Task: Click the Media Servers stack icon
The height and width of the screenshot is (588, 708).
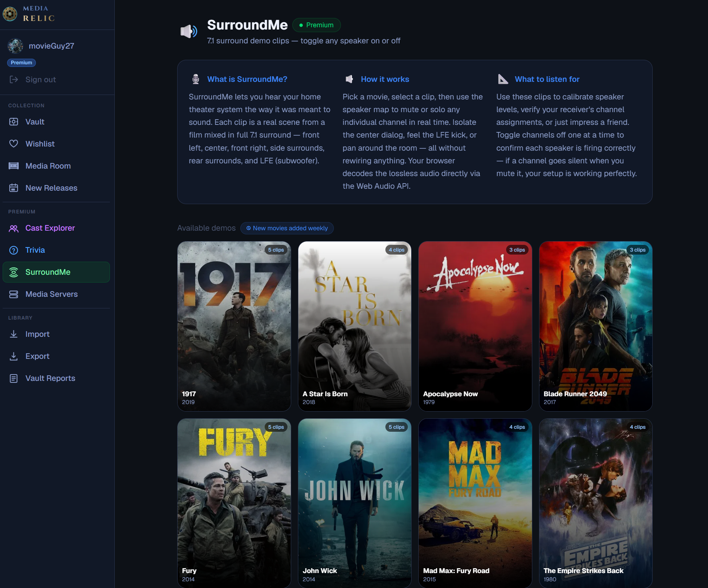Action: point(14,294)
